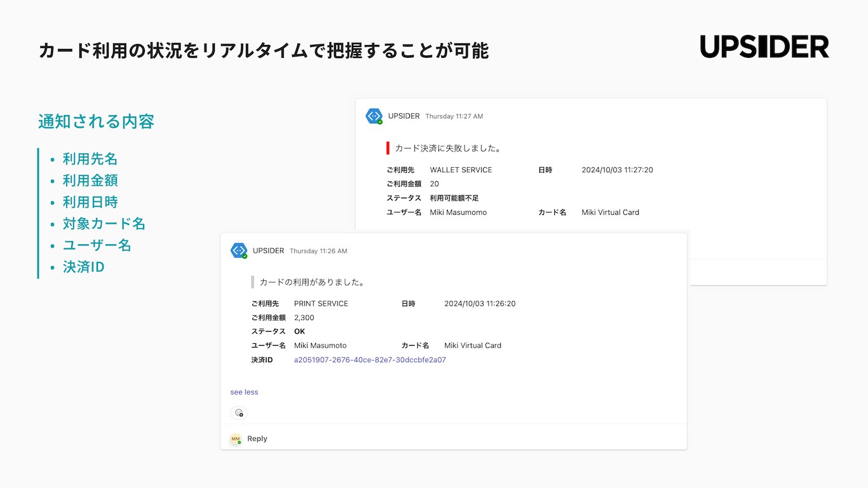This screenshot has height=488, width=868.
Task: Click the bullet item ユーザー名
Action: coord(97,245)
